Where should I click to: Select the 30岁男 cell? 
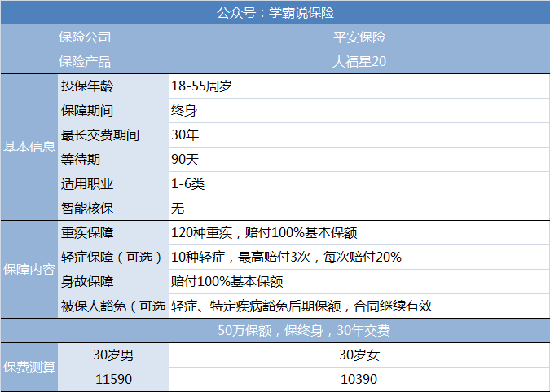click(113, 355)
